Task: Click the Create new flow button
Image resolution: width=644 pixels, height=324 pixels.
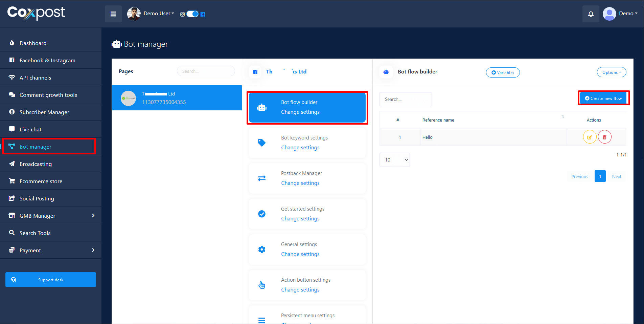Action: (603, 98)
